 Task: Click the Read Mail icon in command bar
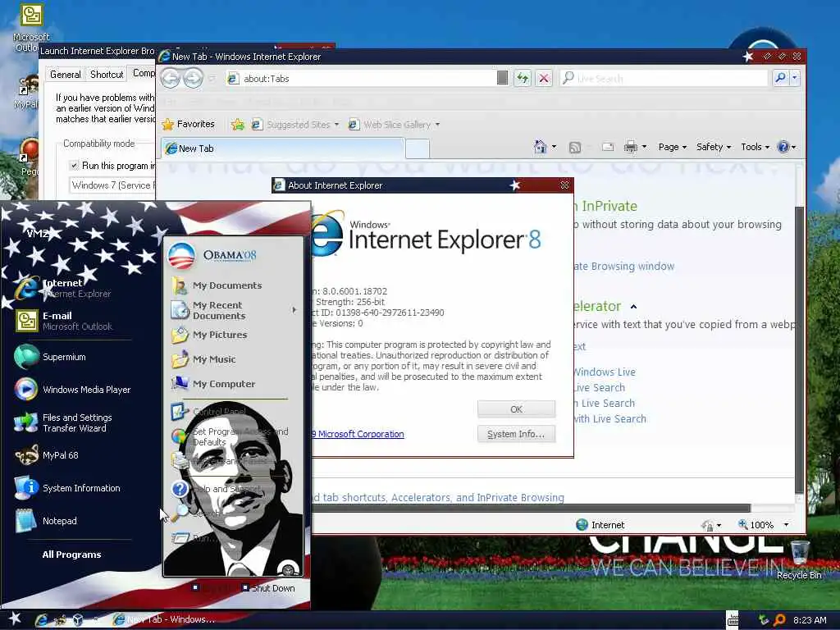(x=608, y=147)
